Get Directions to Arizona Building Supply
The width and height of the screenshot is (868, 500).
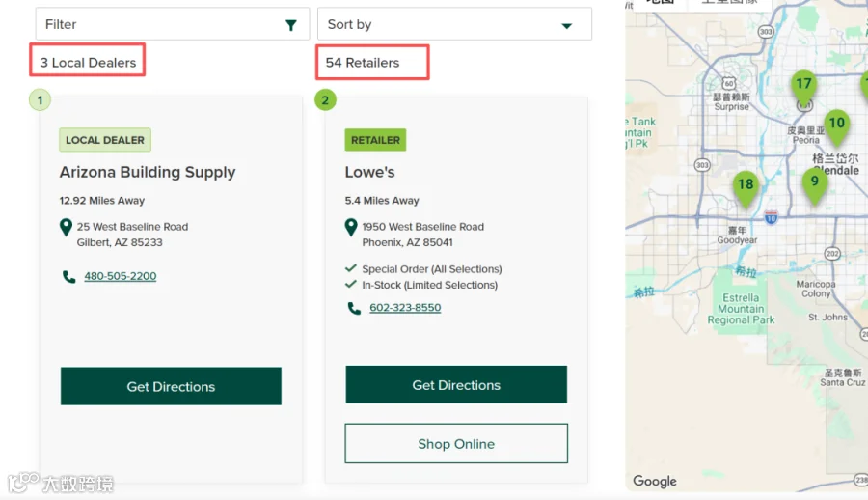coord(171,386)
